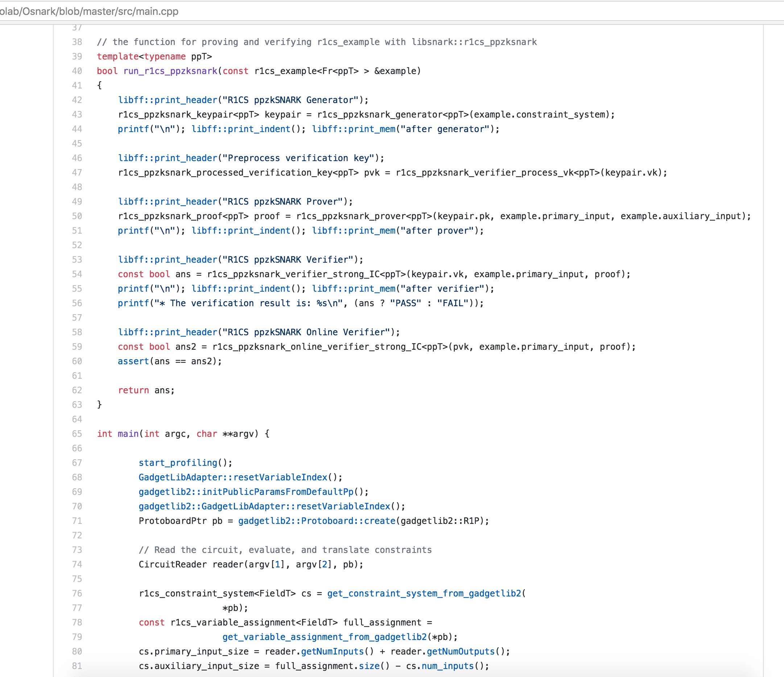Click the "R1CS ppzkSNARK Verifier" string
This screenshot has width=784, height=677.
tap(288, 260)
